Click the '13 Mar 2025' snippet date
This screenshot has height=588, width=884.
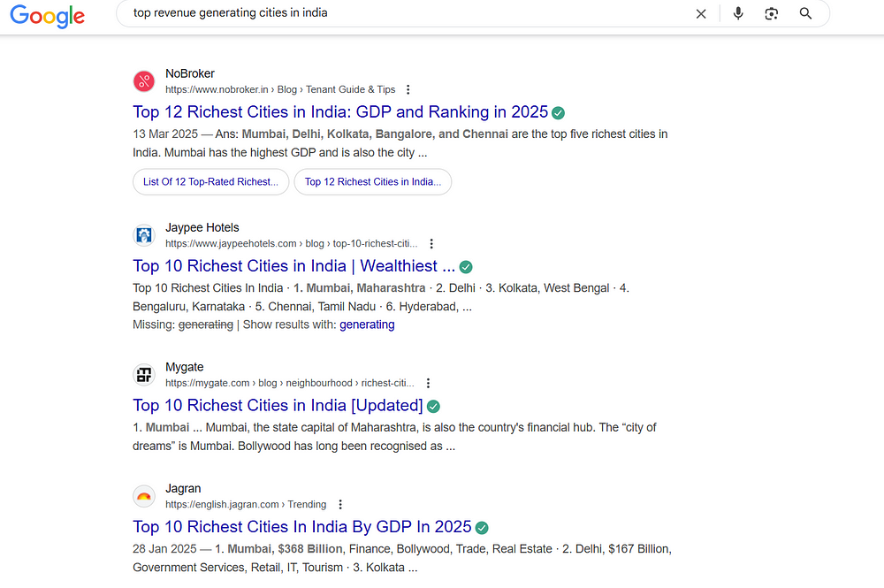(165, 134)
